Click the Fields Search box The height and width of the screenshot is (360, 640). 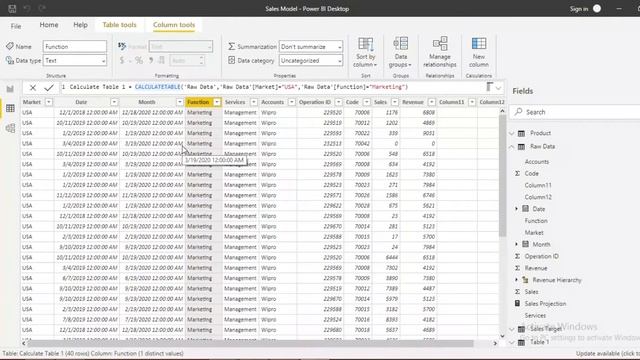[576, 112]
